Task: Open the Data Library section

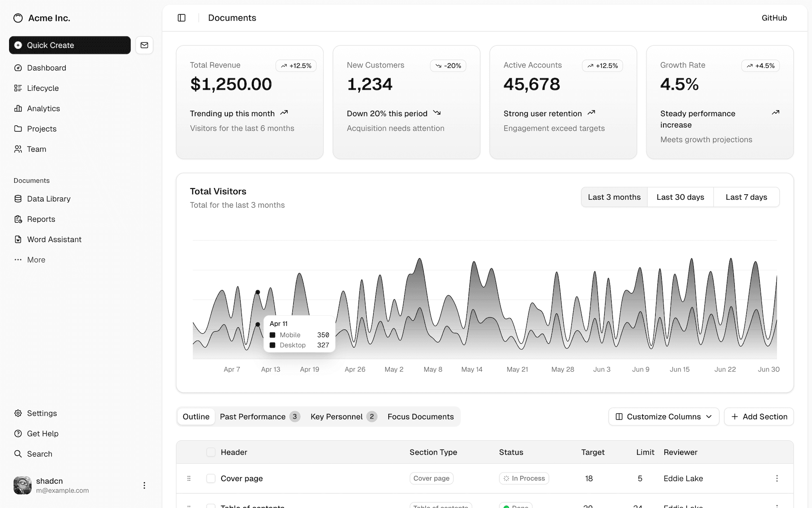Action: 48,198
